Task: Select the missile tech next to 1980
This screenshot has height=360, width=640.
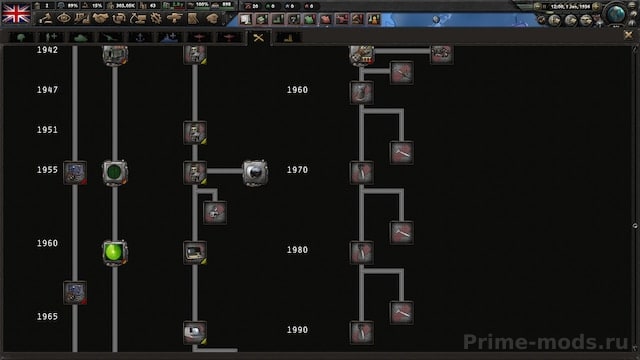Action: [361, 252]
